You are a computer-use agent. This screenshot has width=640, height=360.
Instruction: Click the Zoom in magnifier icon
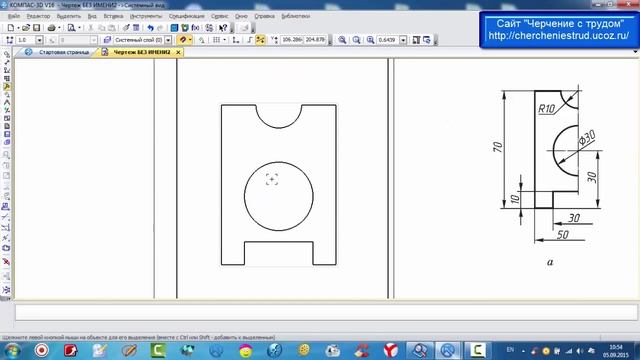tap(342, 40)
